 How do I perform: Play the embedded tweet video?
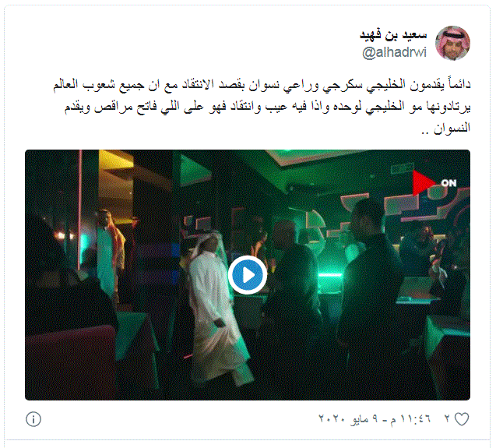[248, 275]
